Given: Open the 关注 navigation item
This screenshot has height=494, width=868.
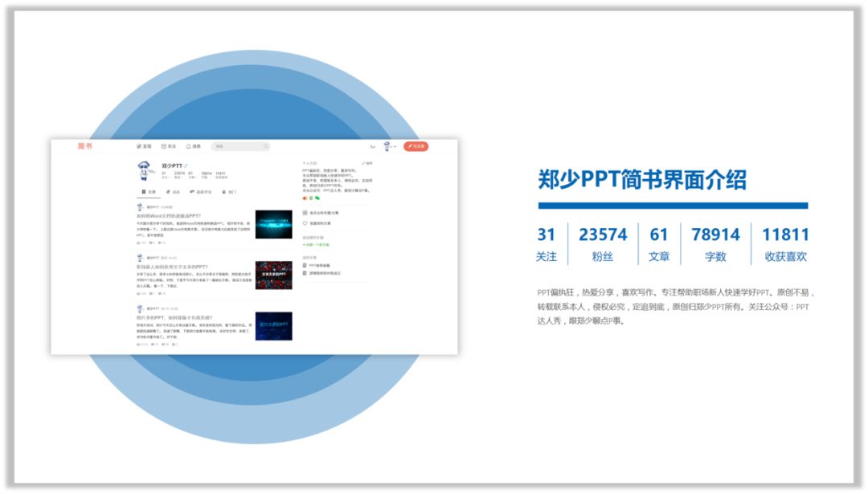Looking at the screenshot, I should 168,146.
